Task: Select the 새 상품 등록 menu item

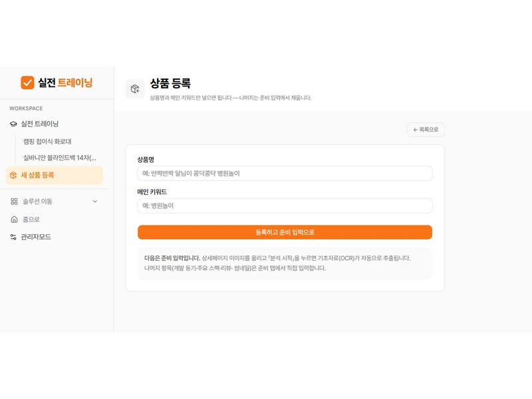Action: (x=55, y=175)
